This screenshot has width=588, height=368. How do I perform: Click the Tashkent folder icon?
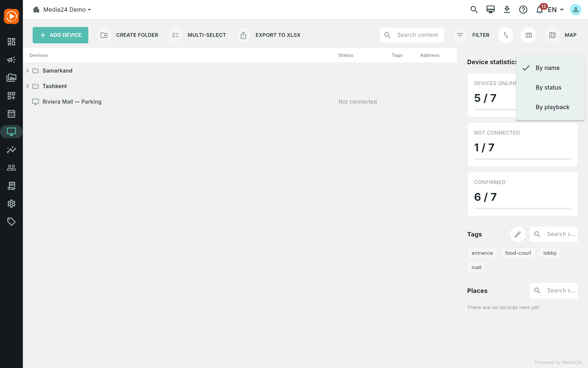pos(36,86)
